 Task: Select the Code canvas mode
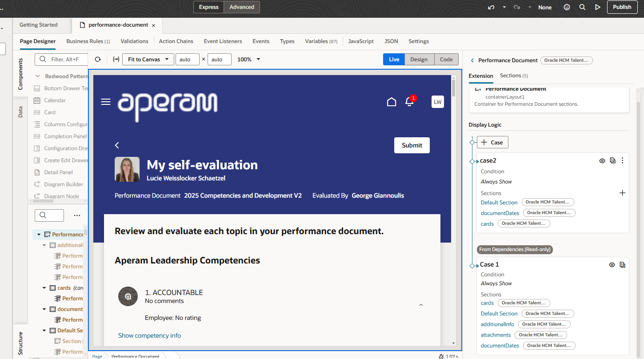click(446, 60)
